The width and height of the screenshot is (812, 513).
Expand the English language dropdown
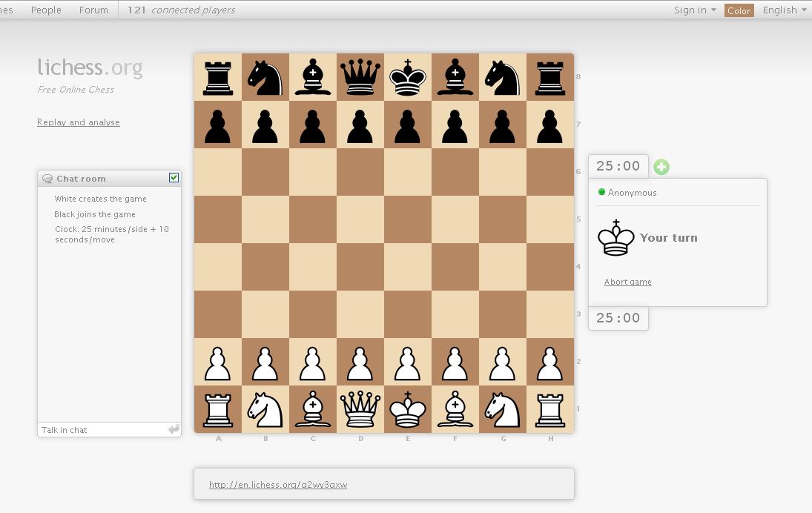[x=784, y=10]
